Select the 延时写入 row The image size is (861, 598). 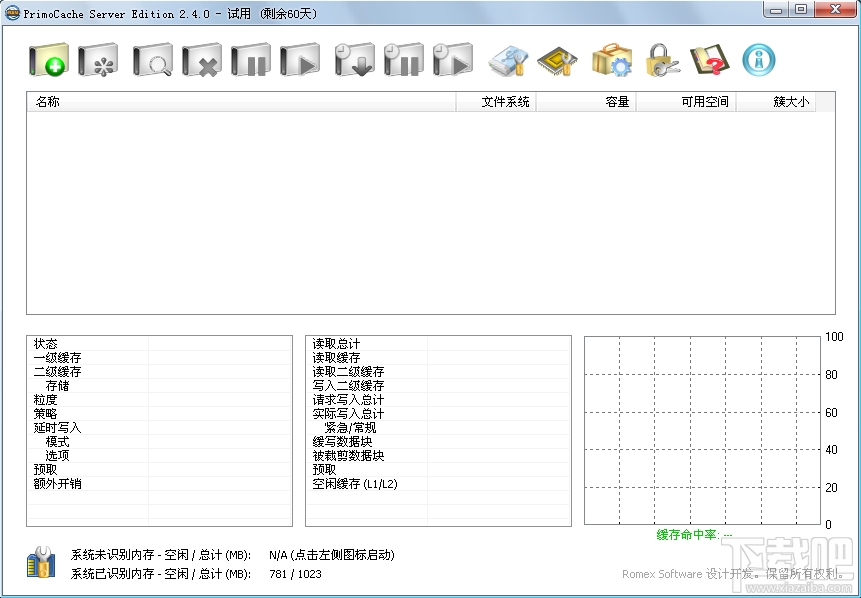point(159,428)
